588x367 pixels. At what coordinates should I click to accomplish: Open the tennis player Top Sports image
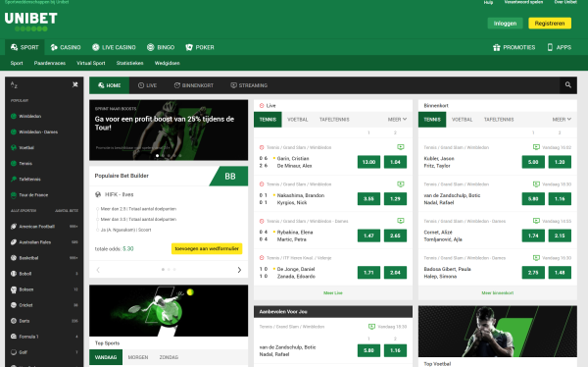point(169,311)
